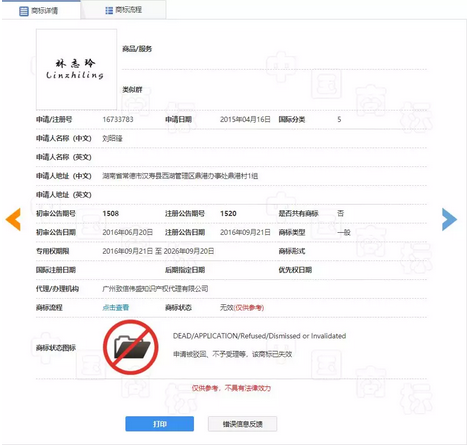The height and width of the screenshot is (448, 467).
Task: Click registration announcement issue 1520
Action: click(228, 214)
